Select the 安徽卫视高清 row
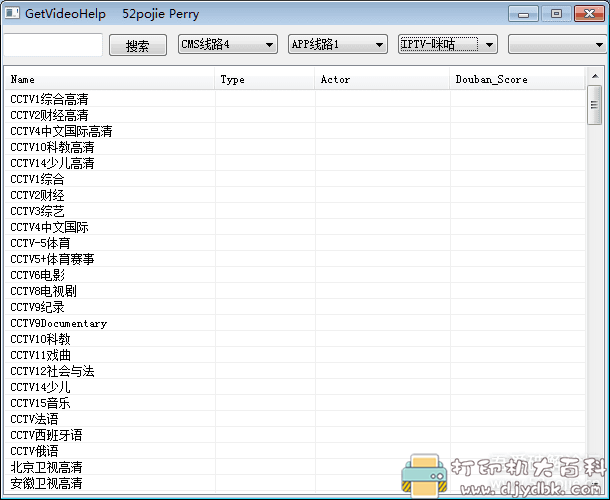Image resolution: width=610 pixels, height=500 pixels. (295, 483)
